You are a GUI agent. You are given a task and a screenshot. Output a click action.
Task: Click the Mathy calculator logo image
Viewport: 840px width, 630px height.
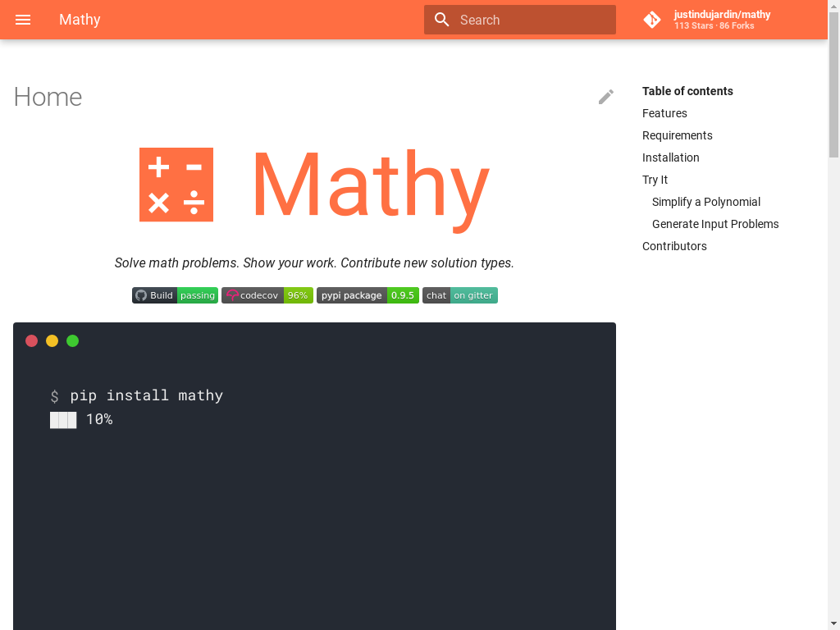176,185
